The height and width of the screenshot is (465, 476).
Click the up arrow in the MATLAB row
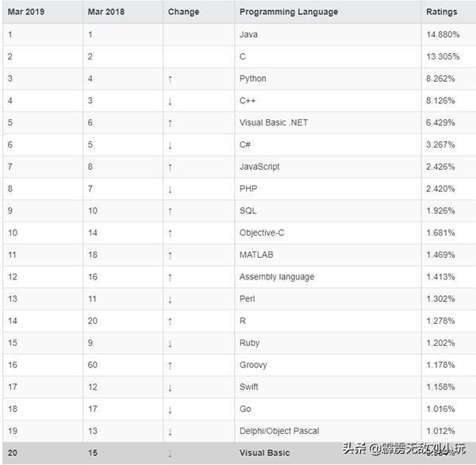tap(170, 256)
